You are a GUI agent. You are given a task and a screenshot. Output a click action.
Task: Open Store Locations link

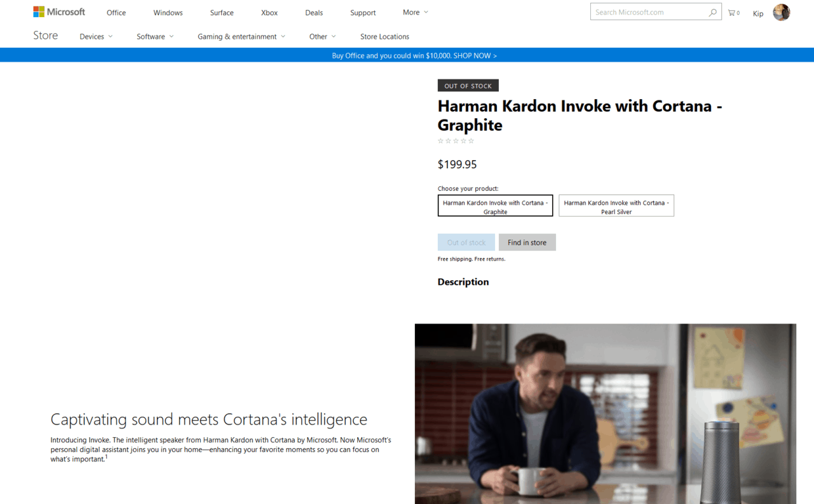(x=385, y=37)
